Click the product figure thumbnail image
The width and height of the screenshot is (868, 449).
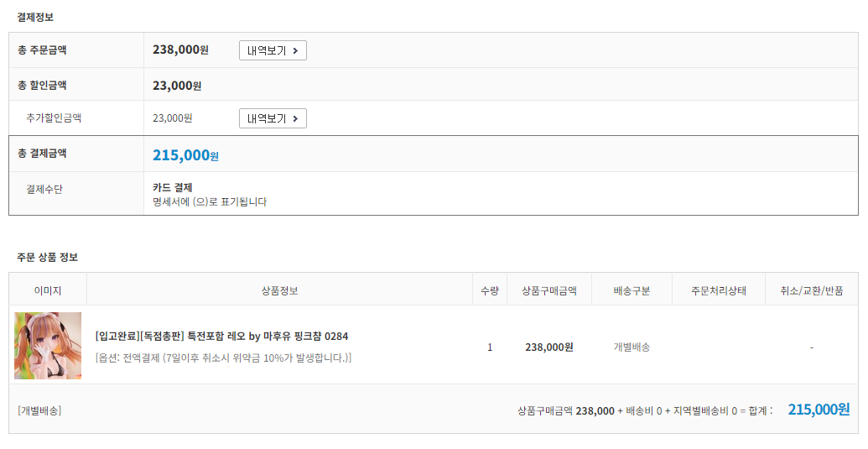[x=48, y=346]
